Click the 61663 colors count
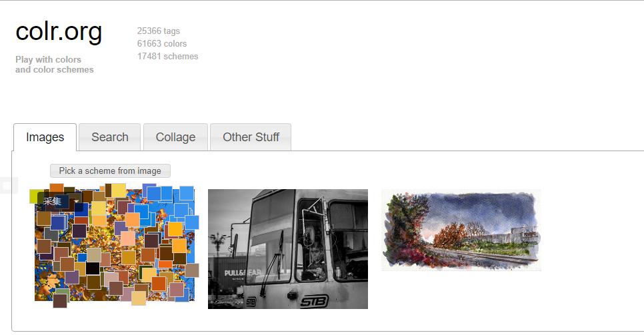644x335 pixels. pos(162,43)
